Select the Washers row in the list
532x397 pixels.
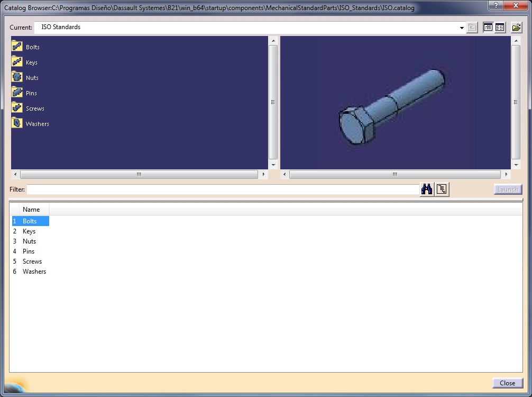34,272
